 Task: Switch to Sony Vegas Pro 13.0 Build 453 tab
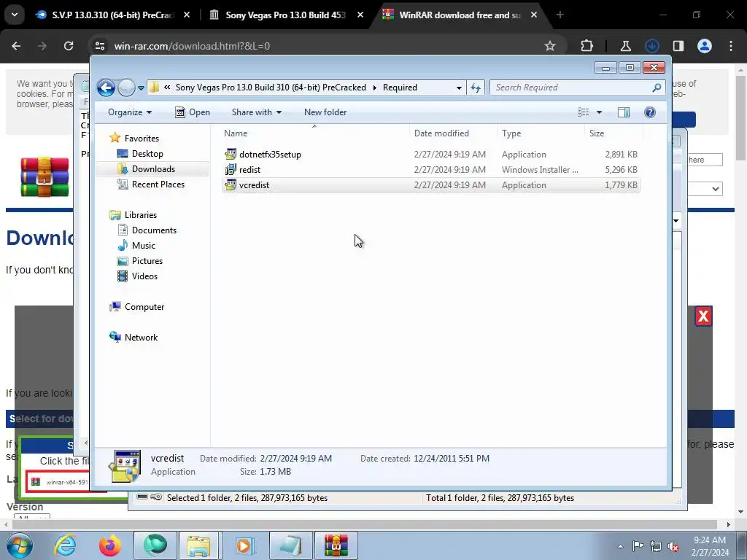(286, 15)
